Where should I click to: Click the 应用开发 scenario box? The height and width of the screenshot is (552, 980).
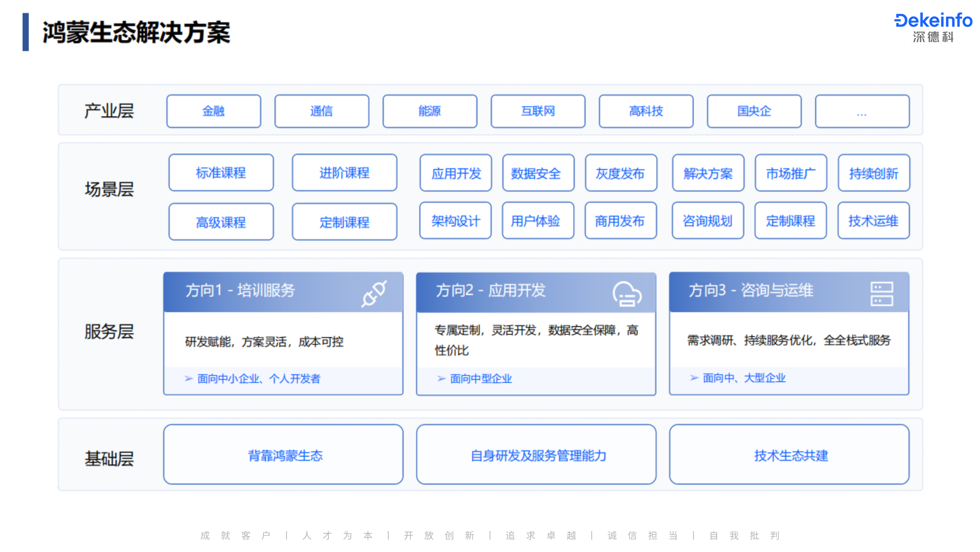tap(456, 173)
